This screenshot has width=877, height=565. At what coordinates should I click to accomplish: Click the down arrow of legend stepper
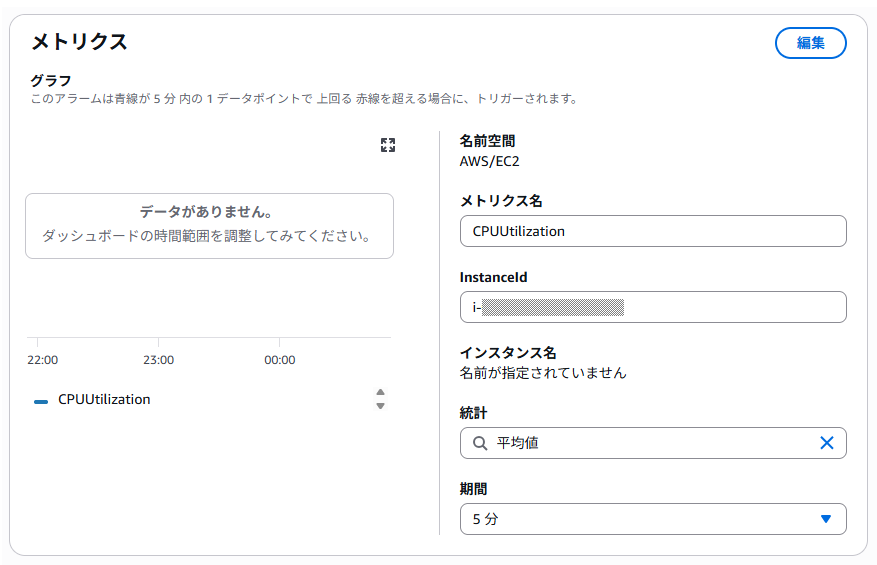point(380,406)
